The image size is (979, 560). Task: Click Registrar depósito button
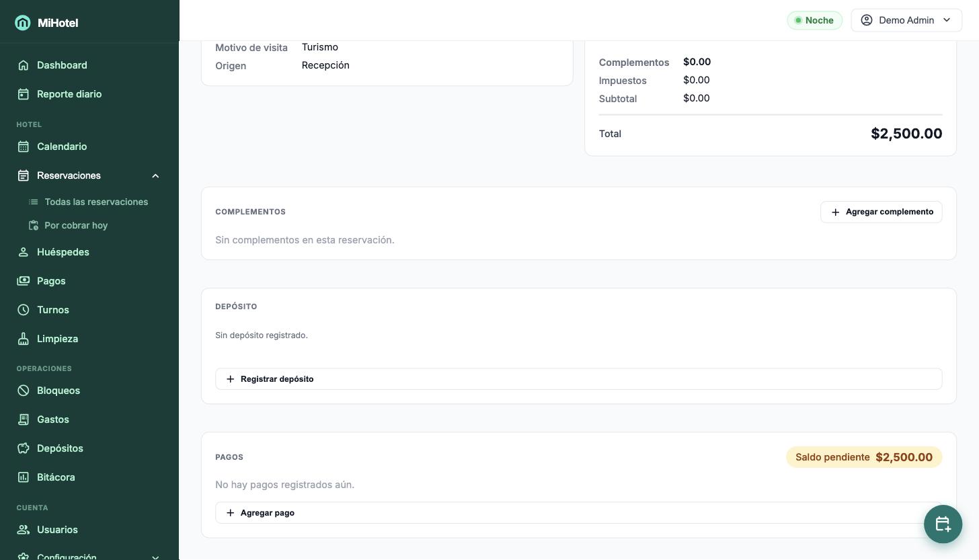pos(578,379)
